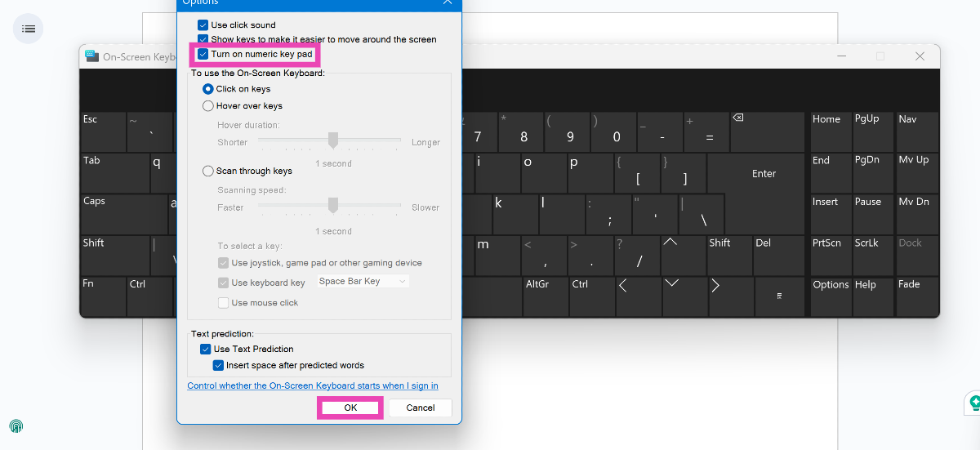This screenshot has height=450, width=980.
Task: Tap the forward slash question mark key
Action: click(x=635, y=255)
